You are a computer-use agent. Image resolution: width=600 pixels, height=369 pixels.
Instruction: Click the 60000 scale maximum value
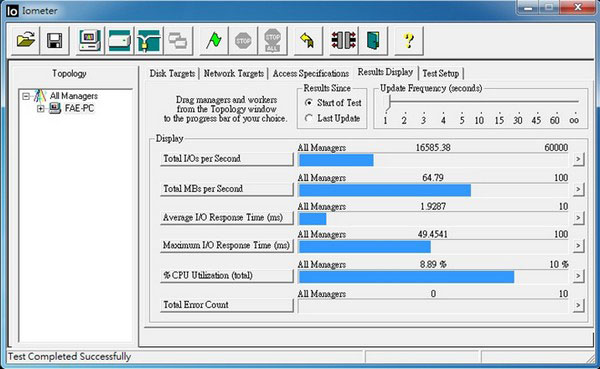click(556, 148)
